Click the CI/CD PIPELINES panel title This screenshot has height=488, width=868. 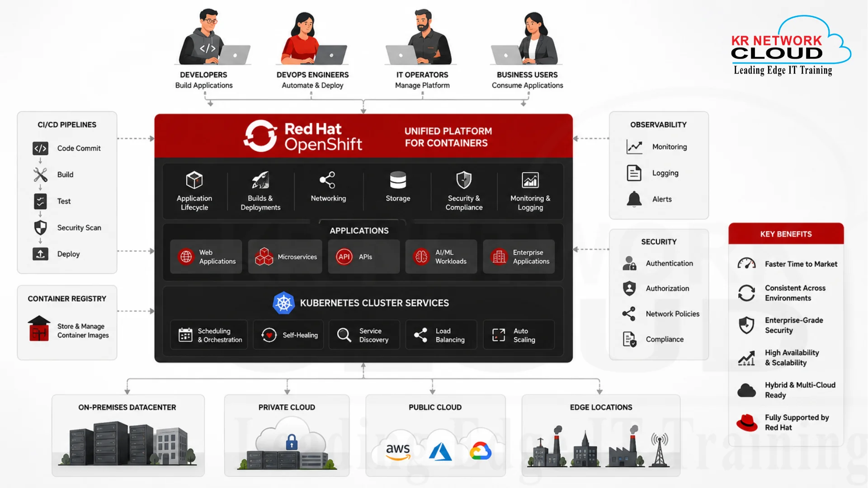pos(67,125)
